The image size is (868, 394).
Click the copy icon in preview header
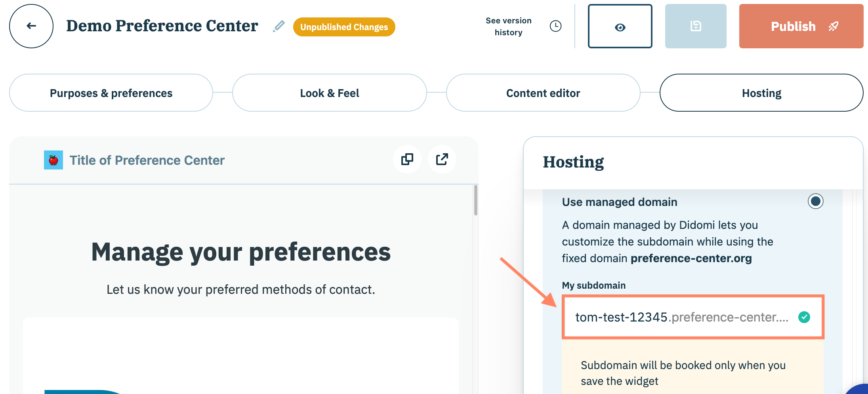tap(407, 160)
